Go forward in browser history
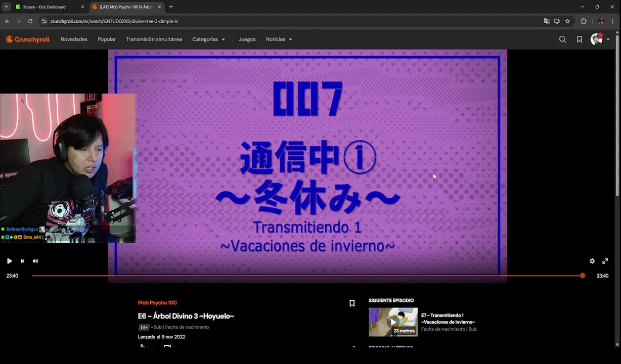Viewport: 621px width, 364px height. tap(19, 21)
